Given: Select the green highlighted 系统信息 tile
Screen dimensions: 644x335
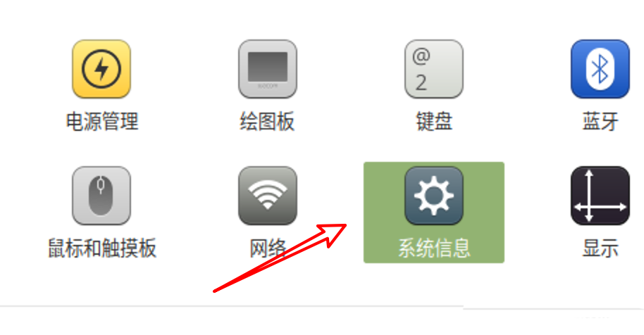Looking at the screenshot, I should click(434, 213).
